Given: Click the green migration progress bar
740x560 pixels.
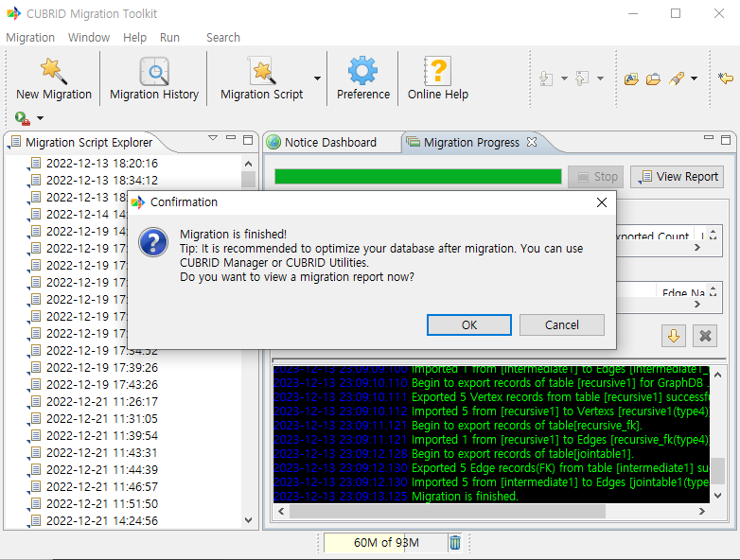Looking at the screenshot, I should pyautogui.click(x=417, y=177).
